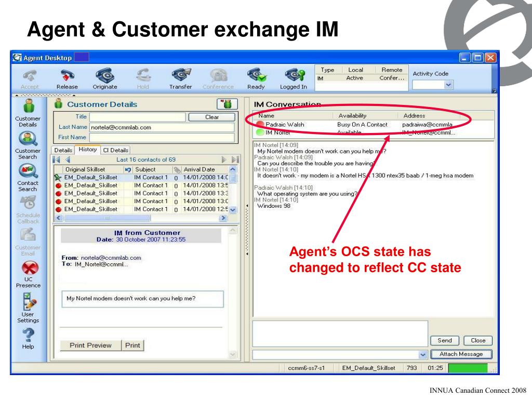532x399 pixels.
Task: Click ccmm6-ss7-s1 in status bar
Action: (x=306, y=368)
